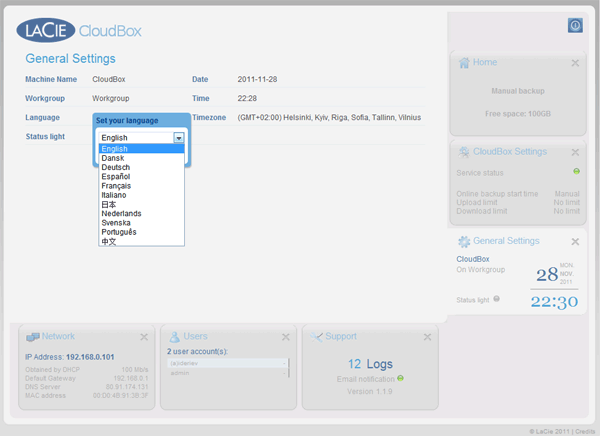
Task: Click the Date value 2011-11-28
Action: pyautogui.click(x=257, y=79)
